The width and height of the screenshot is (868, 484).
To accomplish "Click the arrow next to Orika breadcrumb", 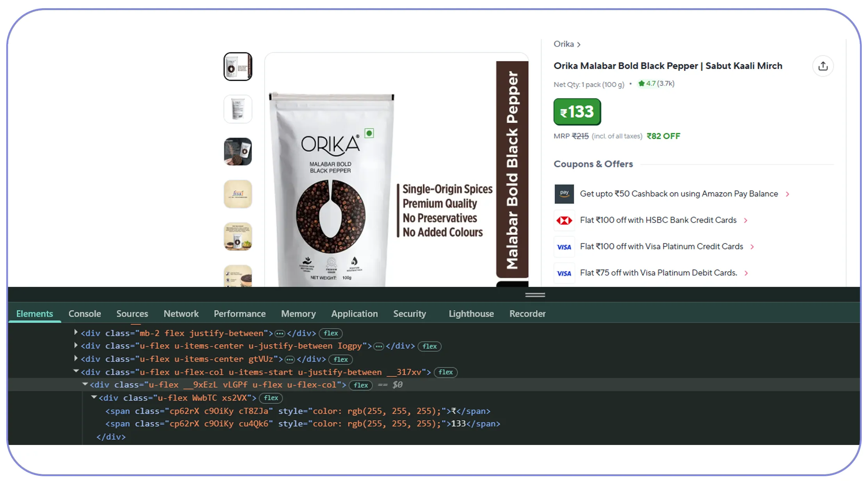I will point(579,44).
